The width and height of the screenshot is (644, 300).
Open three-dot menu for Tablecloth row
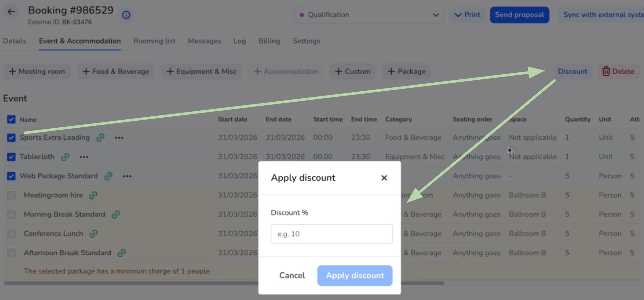click(84, 157)
